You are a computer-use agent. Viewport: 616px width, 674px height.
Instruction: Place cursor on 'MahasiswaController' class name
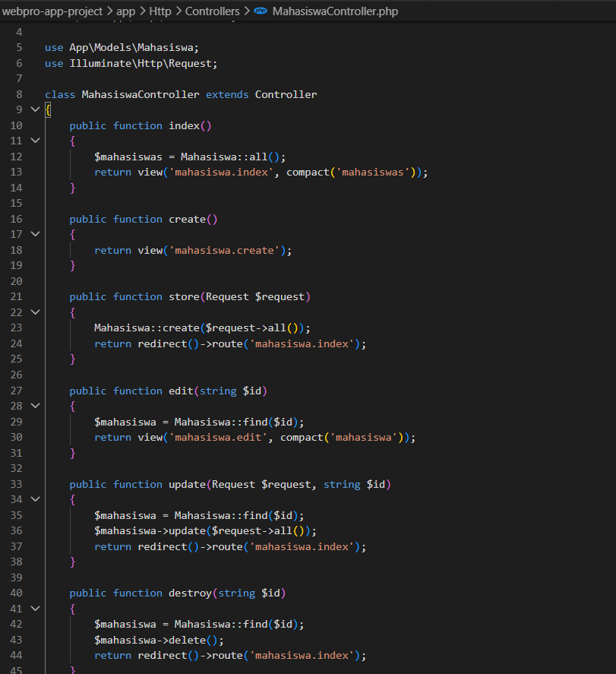click(x=141, y=94)
